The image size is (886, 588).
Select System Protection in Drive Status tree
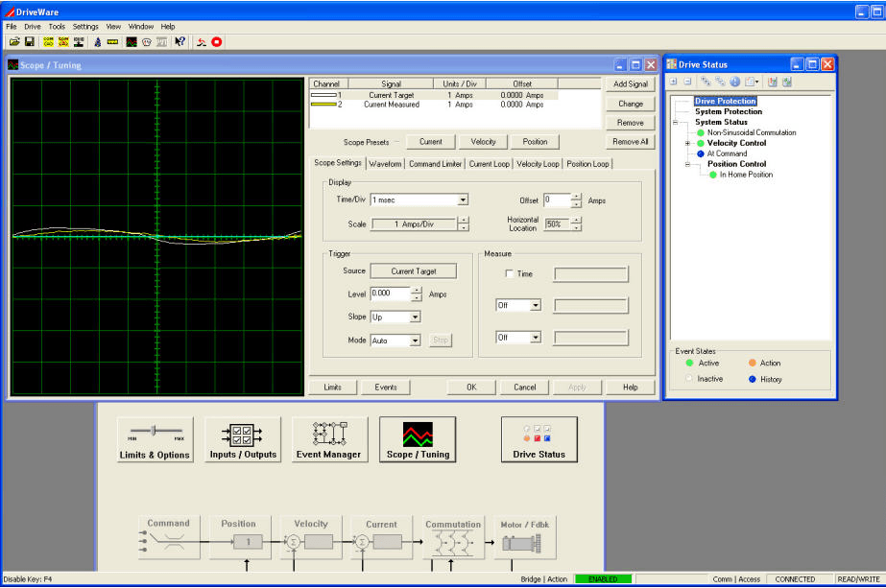[729, 112]
